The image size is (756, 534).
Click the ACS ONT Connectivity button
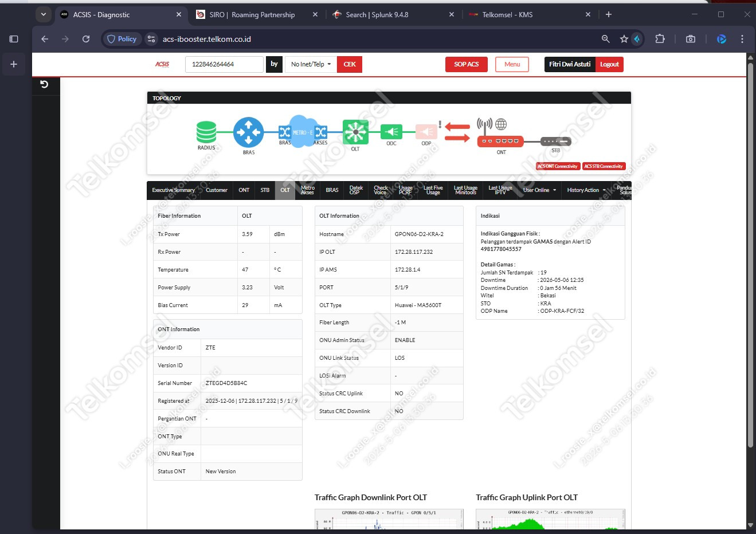click(558, 166)
